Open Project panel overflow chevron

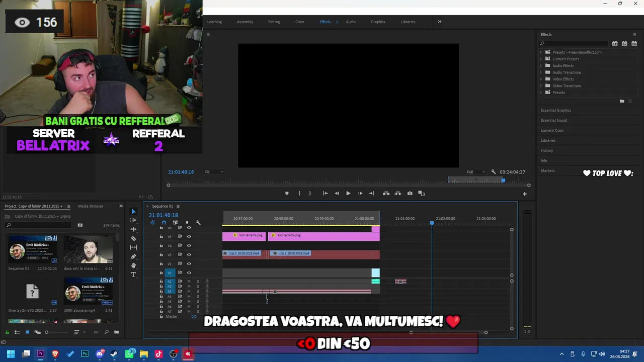(121, 206)
